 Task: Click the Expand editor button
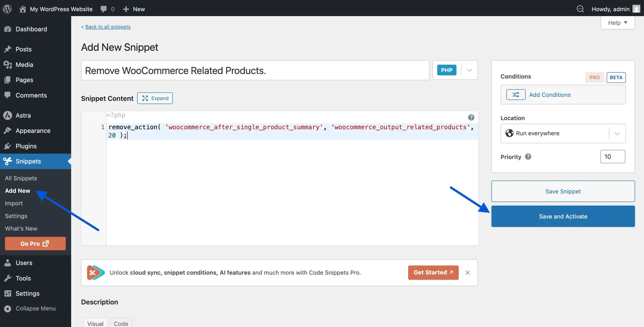155,98
